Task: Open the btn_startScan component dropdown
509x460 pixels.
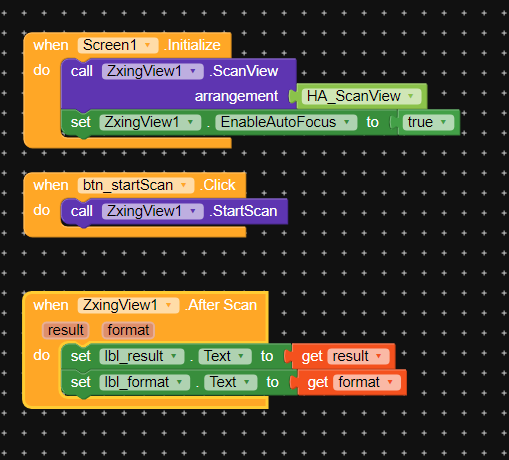Action: click(136, 185)
